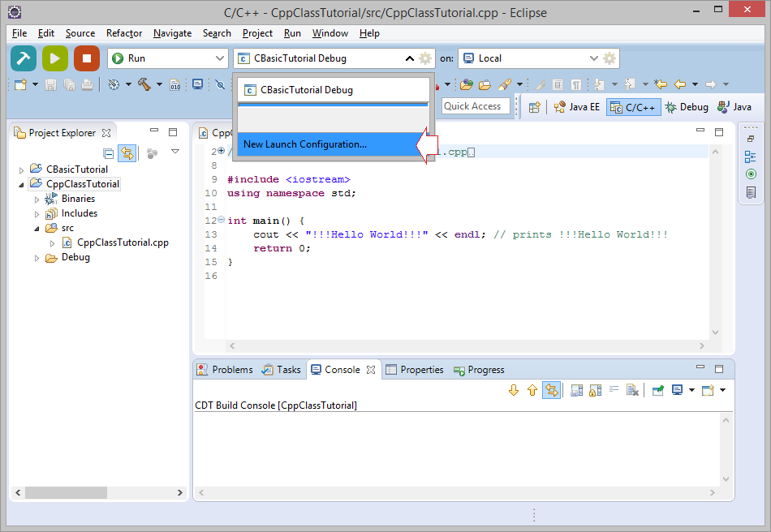
Task: Click the Save toolbar icon
Action: coord(50,84)
